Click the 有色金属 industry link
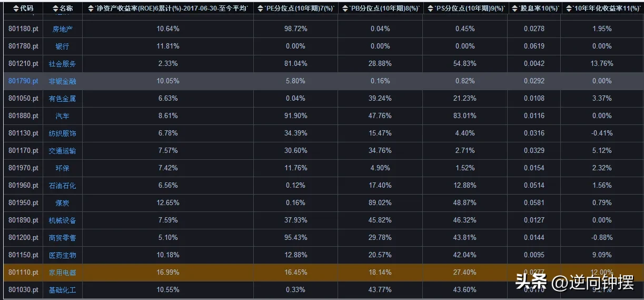Screen dimensions: 644x300 pos(63,99)
